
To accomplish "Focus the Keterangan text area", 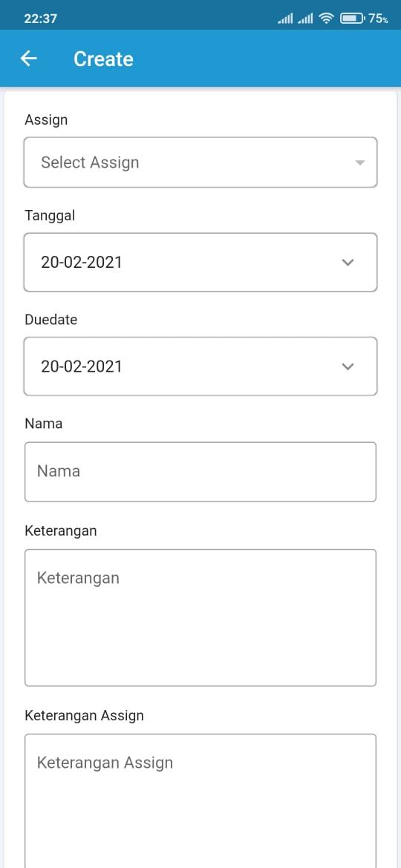I will pyautogui.click(x=200, y=618).
